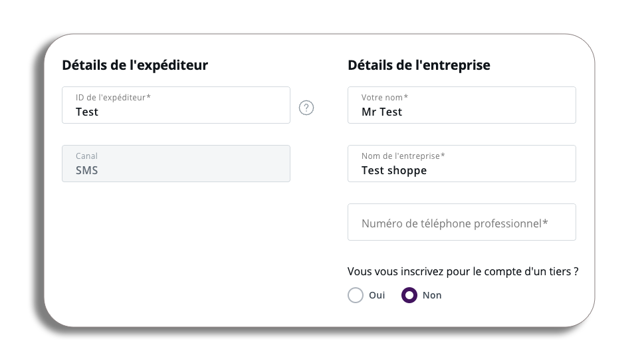Select the Oui radio button
644x361 pixels.
click(x=356, y=295)
